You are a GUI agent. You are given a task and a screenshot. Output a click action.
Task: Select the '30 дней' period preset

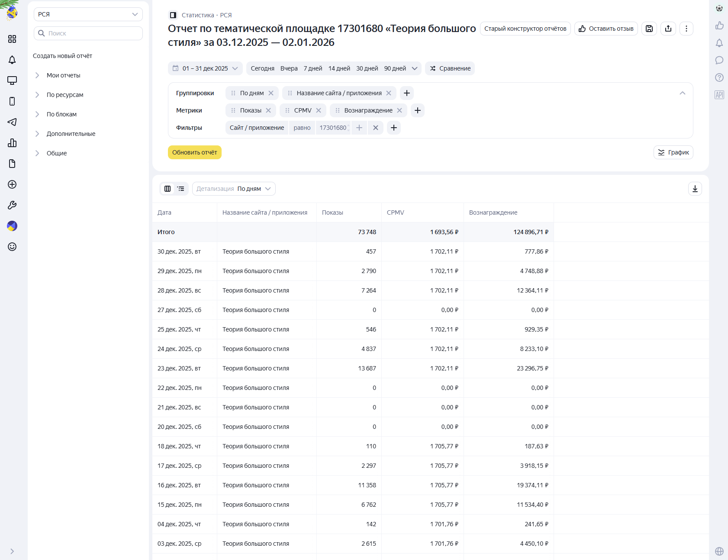(367, 68)
